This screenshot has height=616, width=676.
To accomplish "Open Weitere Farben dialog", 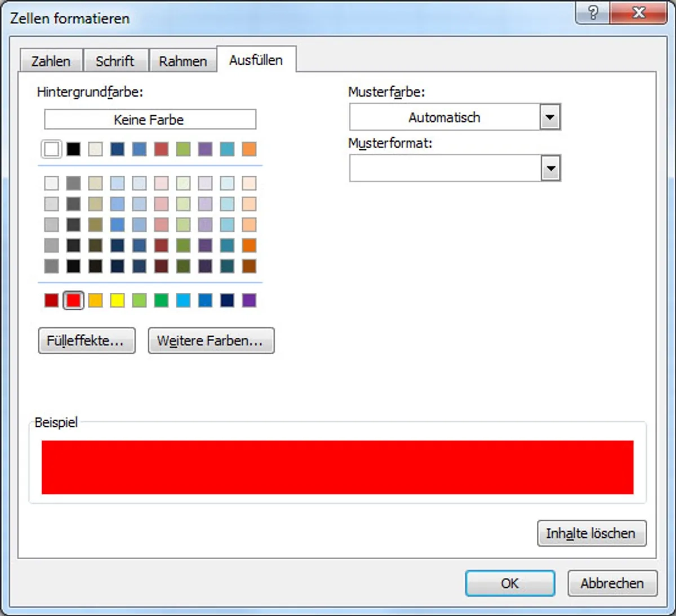I will 211,341.
